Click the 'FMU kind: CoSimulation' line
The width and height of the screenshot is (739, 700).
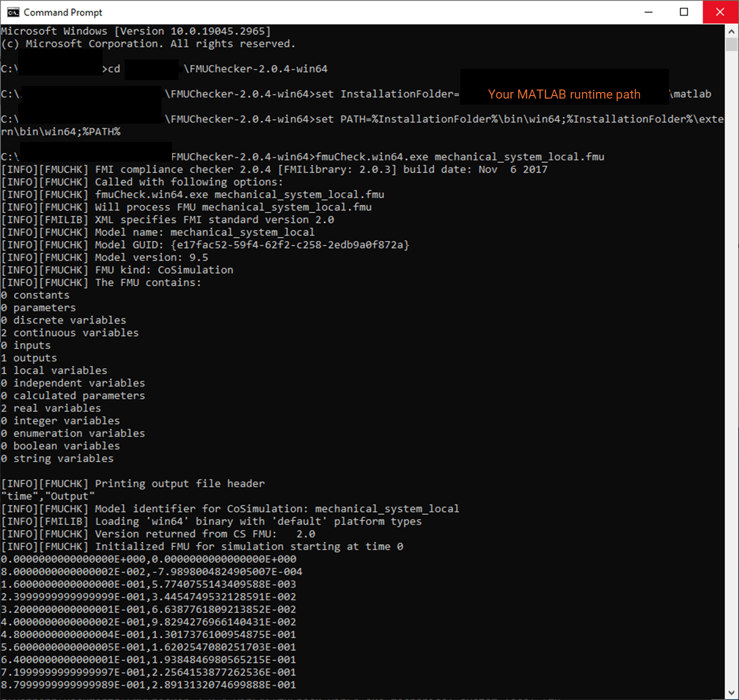point(117,270)
